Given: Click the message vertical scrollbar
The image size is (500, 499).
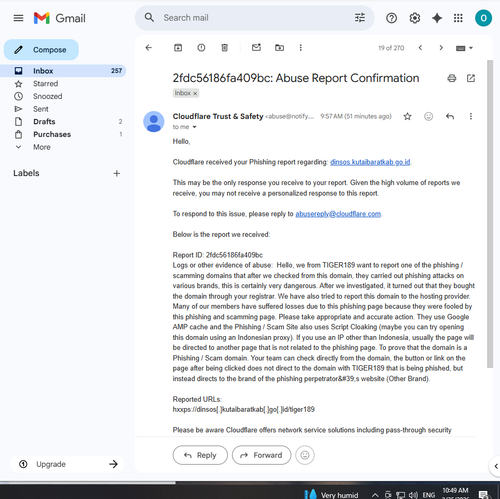Looking at the screenshot, I should (x=490, y=213).
